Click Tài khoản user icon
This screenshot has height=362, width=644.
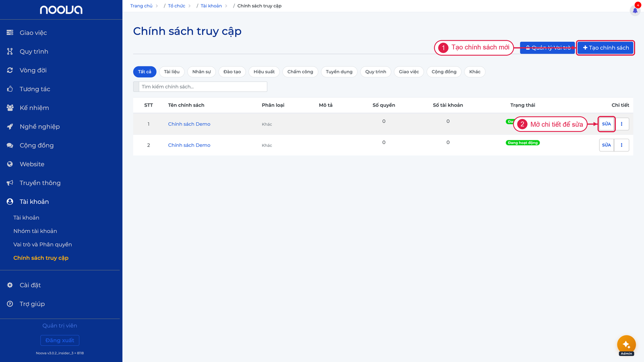10,202
